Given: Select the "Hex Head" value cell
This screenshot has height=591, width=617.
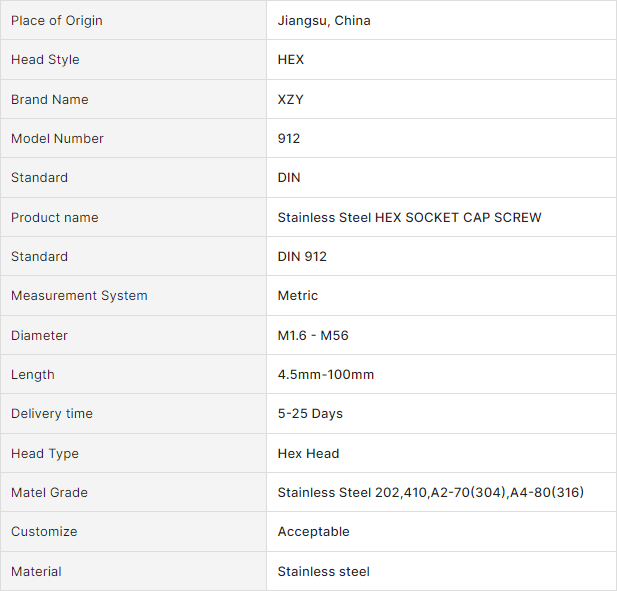Looking at the screenshot, I should (x=308, y=454).
